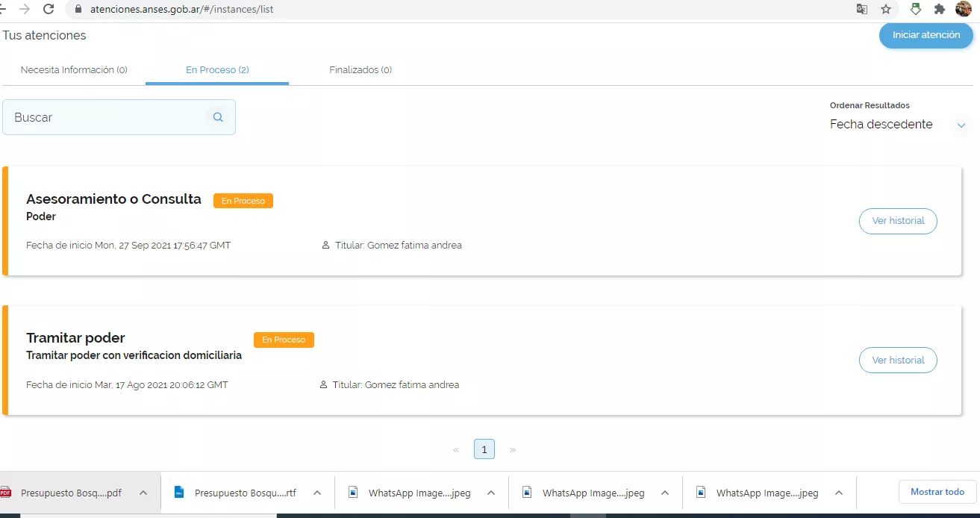Image resolution: width=980 pixels, height=518 pixels.
Task: Click into the Buscar search field
Action: click(x=104, y=117)
